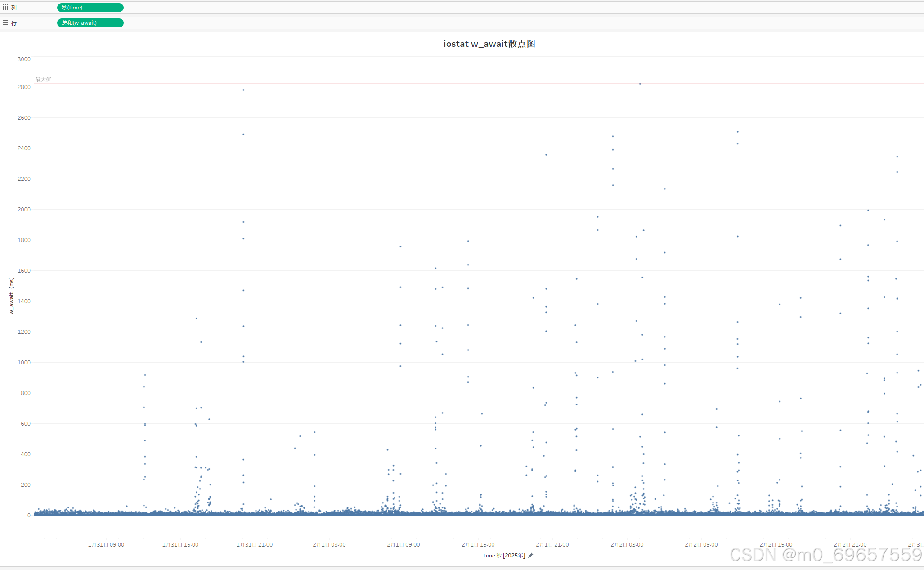Click the 2月1日 15:00 x-axis label
924x570 pixels.
(x=478, y=544)
